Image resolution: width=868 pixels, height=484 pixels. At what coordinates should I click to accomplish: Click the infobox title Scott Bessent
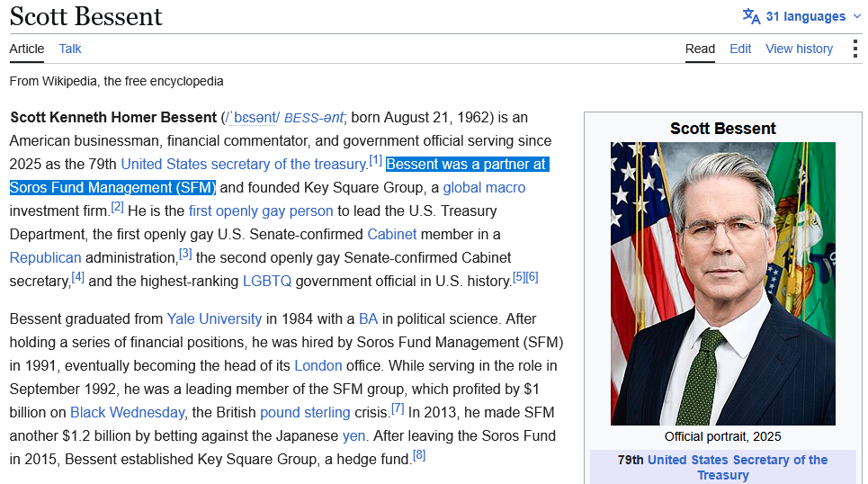click(x=723, y=129)
